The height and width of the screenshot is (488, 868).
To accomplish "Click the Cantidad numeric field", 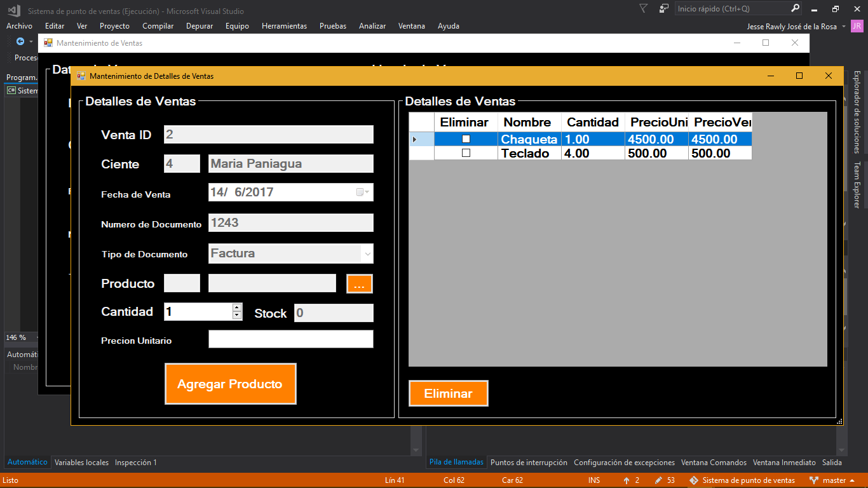I will (198, 311).
